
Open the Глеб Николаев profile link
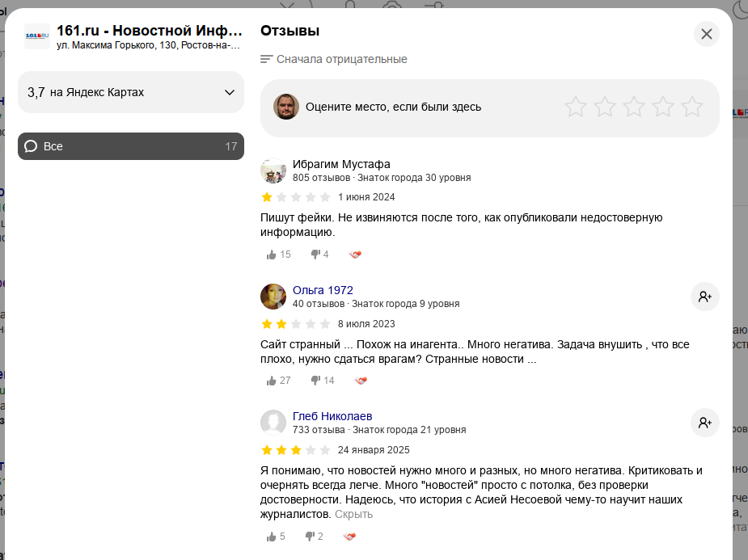pyautogui.click(x=332, y=416)
